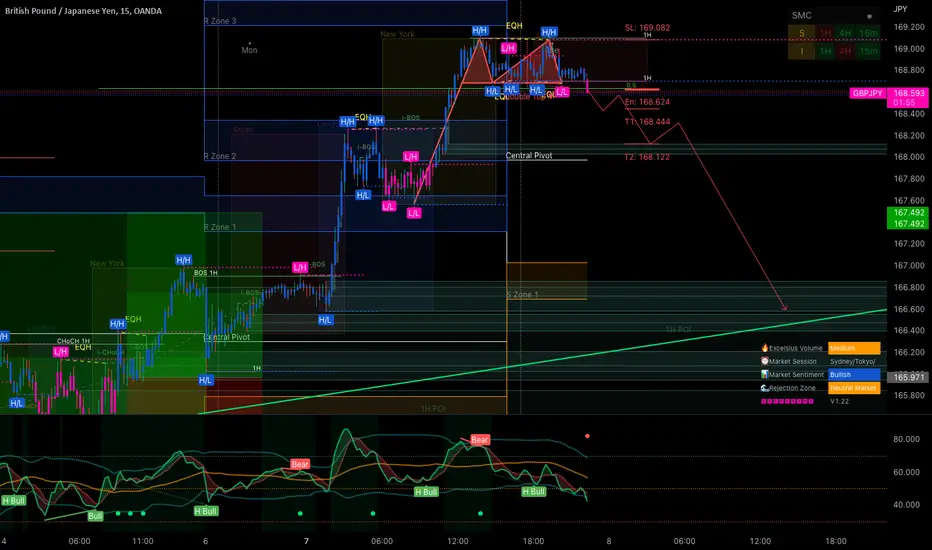The height and width of the screenshot is (550, 932).
Task: Click the H/H label left of BOS 1H
Action: coord(184,260)
